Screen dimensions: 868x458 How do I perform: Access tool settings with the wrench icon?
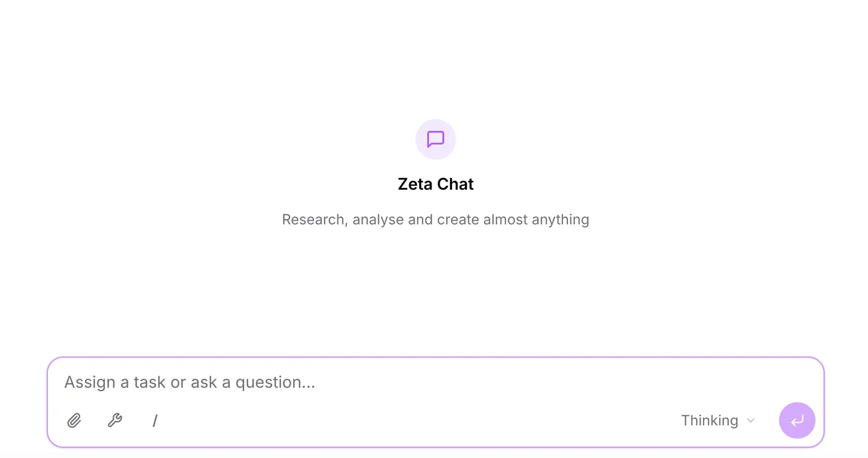click(x=115, y=420)
